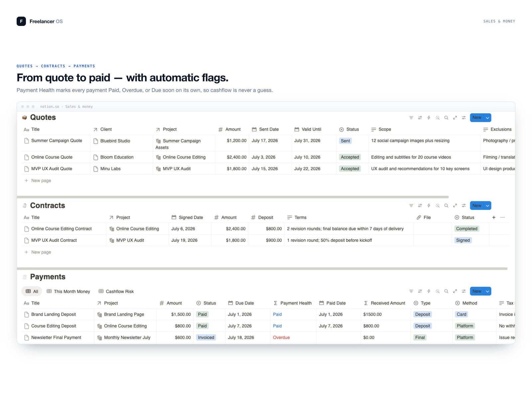Image resolution: width=532 pixels, height=399 pixels.
Task: Click the AI sparkle icon in Quotes toolbar
Action: coord(438,118)
